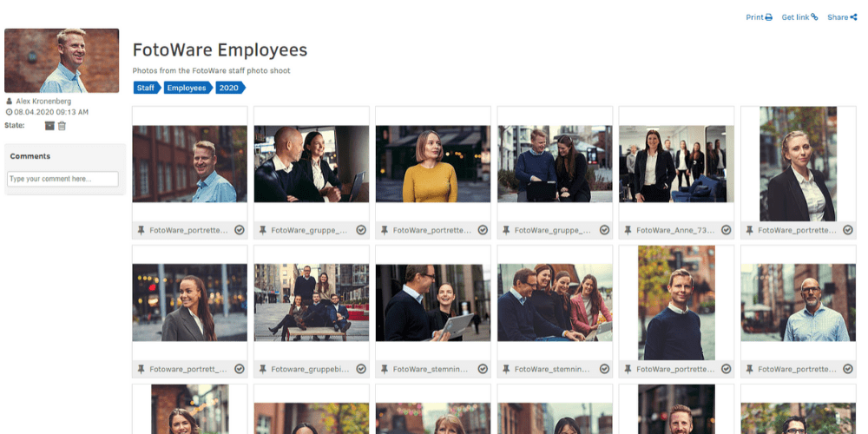Click the Employees tag
This screenshot has width=868, height=434.
pos(187,88)
